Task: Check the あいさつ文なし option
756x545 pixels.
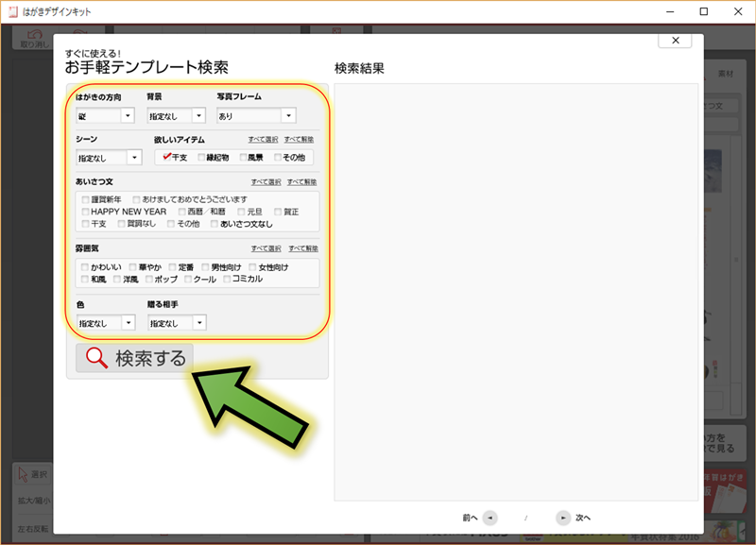Action: tap(215, 224)
